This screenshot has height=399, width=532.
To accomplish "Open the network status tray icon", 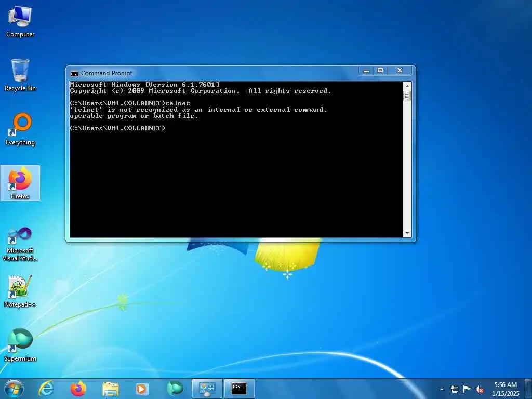I will 455,389.
